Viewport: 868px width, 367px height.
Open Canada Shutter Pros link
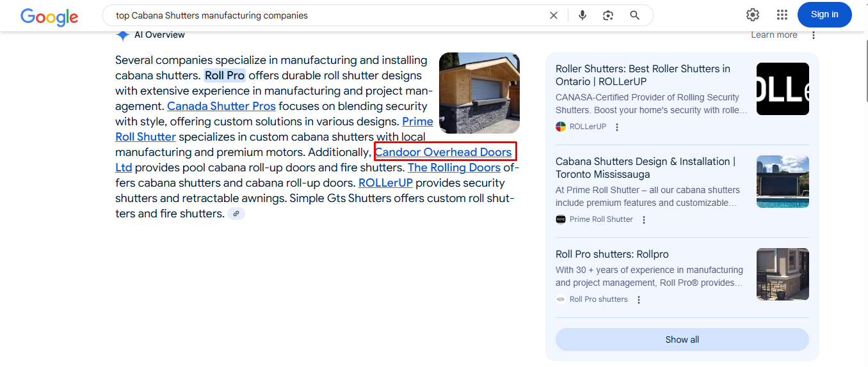221,106
